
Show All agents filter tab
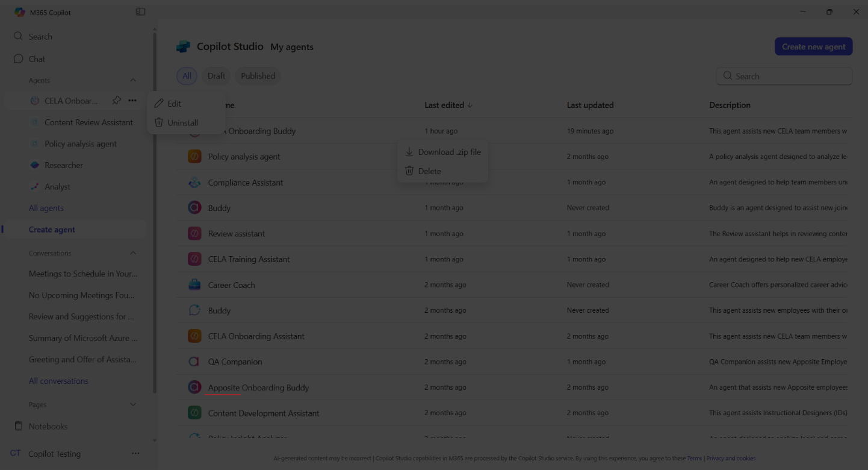[x=187, y=76]
